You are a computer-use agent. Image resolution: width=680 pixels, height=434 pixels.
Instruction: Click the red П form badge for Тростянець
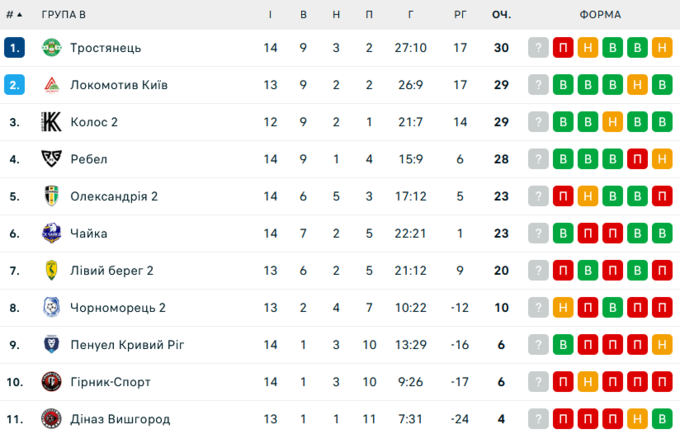pos(563,48)
